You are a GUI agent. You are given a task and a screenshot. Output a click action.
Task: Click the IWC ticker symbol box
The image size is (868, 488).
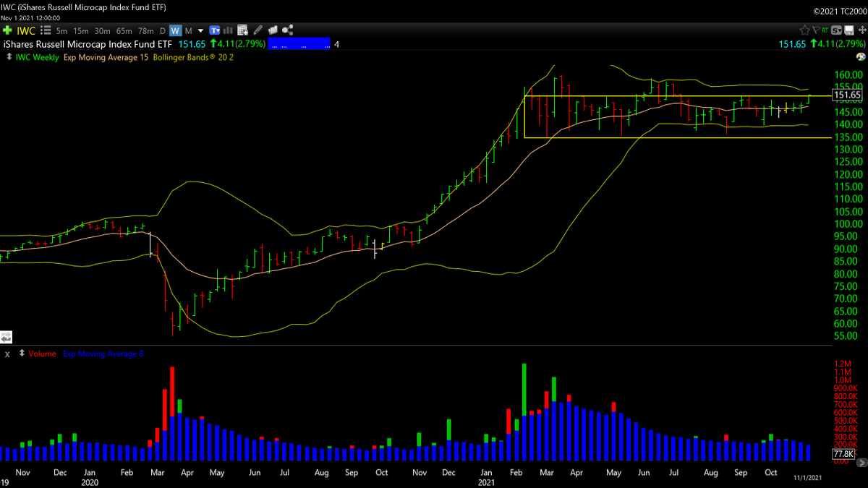(26, 31)
